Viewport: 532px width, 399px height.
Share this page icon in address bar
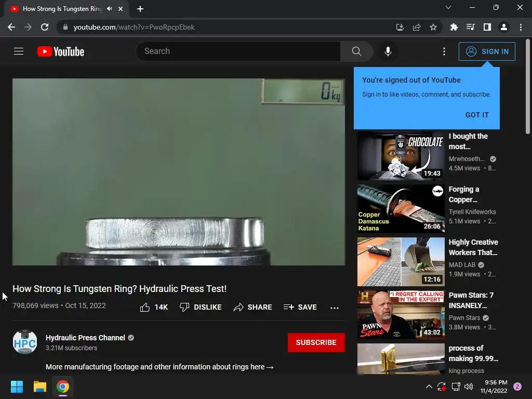pyautogui.click(x=417, y=27)
